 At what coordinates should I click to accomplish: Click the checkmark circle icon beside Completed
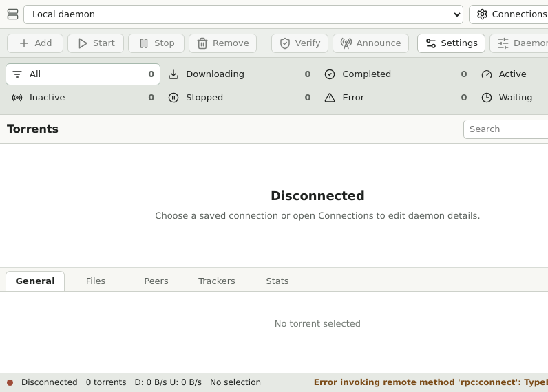(x=330, y=74)
